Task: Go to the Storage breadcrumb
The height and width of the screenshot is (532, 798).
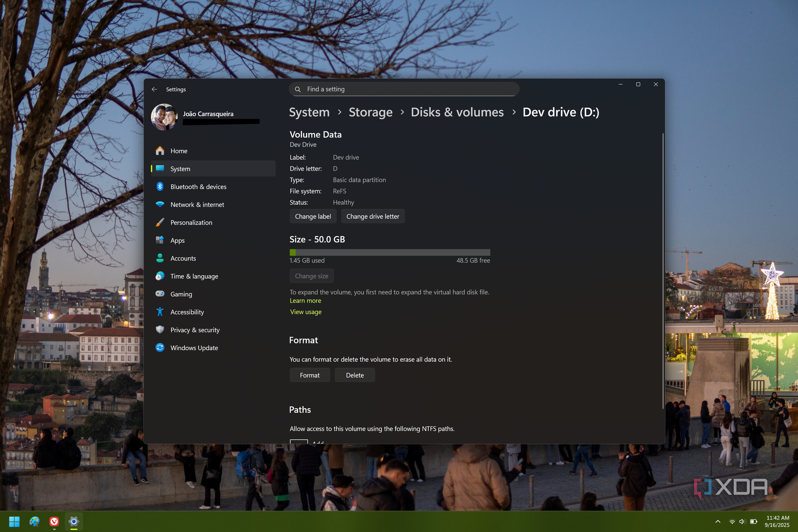Action: point(370,112)
